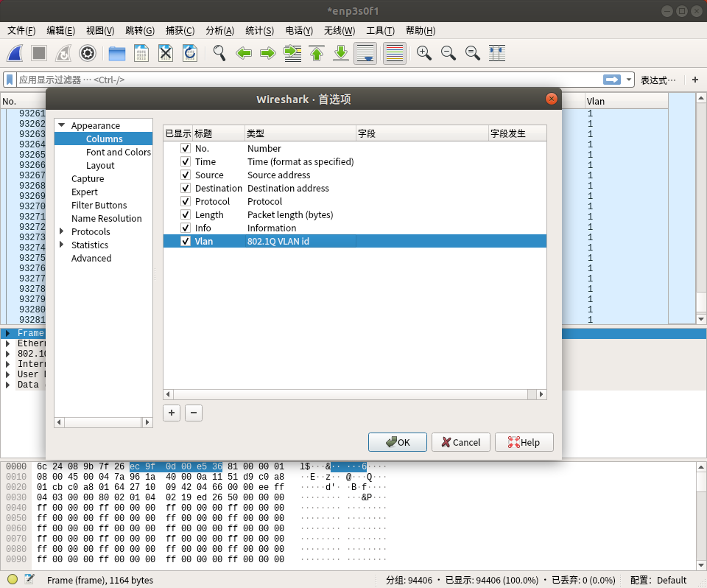The width and height of the screenshot is (707, 588).
Task: Expand the Frame detail row
Action: (x=7, y=333)
